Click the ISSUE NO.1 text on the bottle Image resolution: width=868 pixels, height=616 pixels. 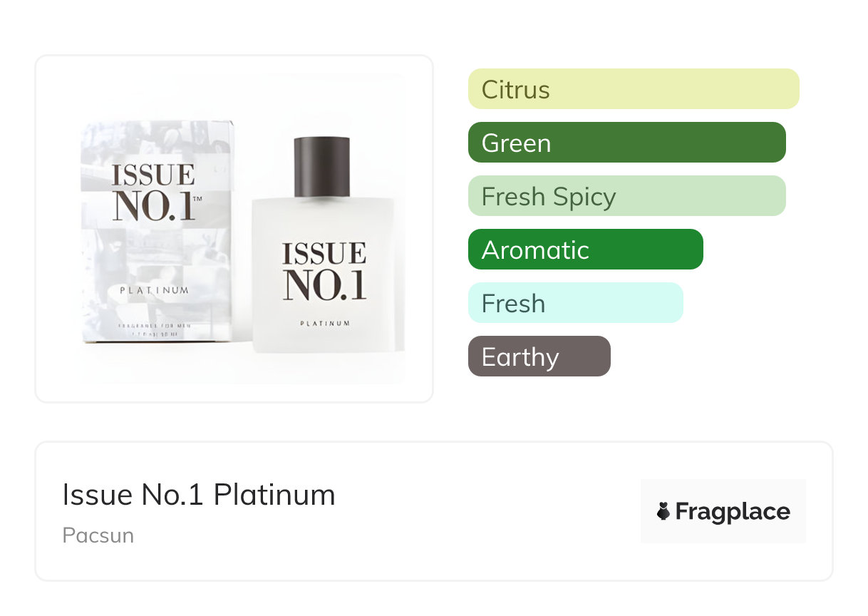(324, 271)
